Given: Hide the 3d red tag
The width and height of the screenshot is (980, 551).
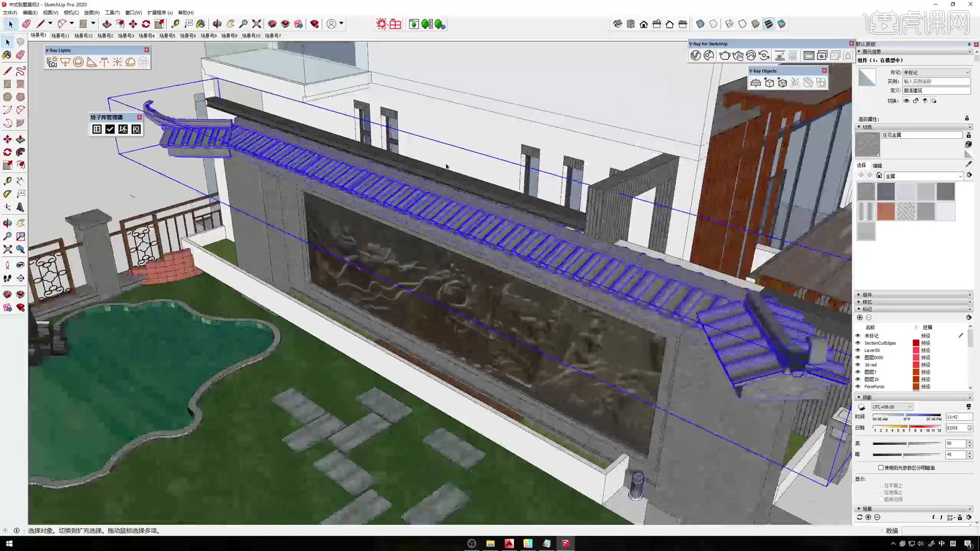Looking at the screenshot, I should click(858, 365).
